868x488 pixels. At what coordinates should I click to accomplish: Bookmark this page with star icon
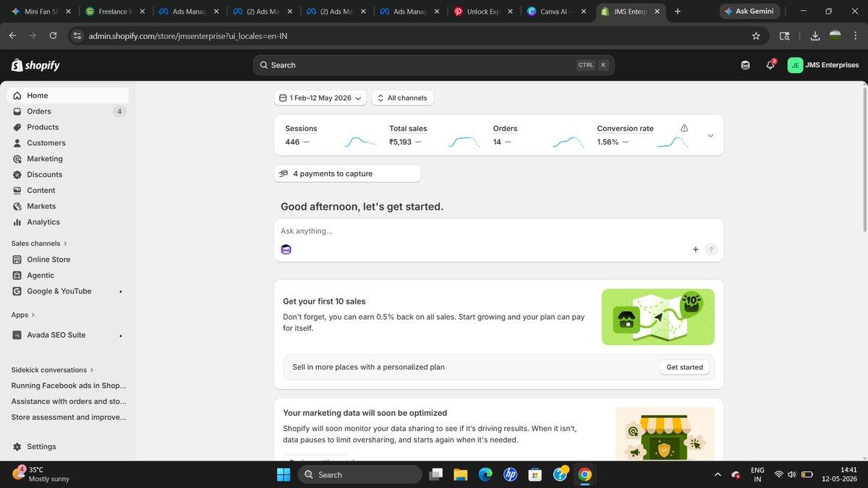coord(756,35)
